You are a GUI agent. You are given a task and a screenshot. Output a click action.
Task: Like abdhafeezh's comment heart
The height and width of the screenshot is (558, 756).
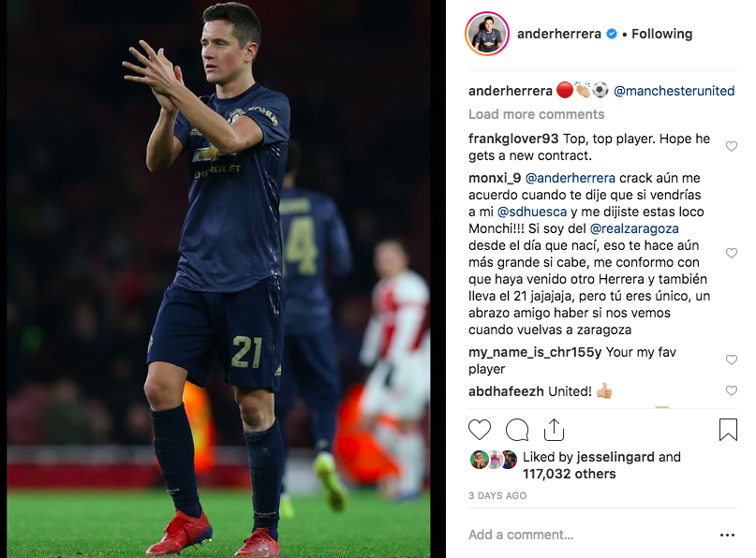(732, 390)
